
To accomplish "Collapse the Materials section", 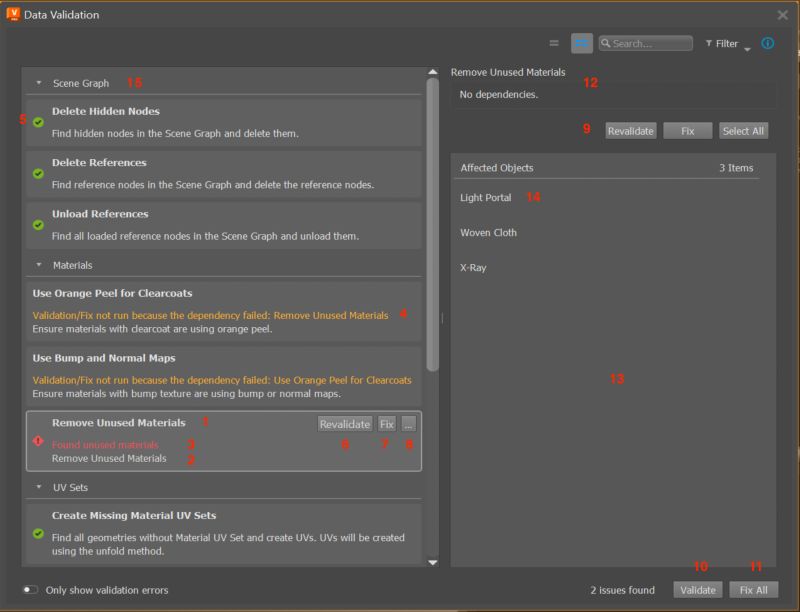I will click(x=37, y=264).
